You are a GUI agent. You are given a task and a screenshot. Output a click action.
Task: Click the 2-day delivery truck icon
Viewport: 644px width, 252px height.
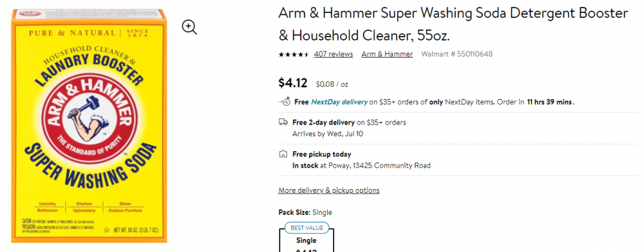pos(283,122)
